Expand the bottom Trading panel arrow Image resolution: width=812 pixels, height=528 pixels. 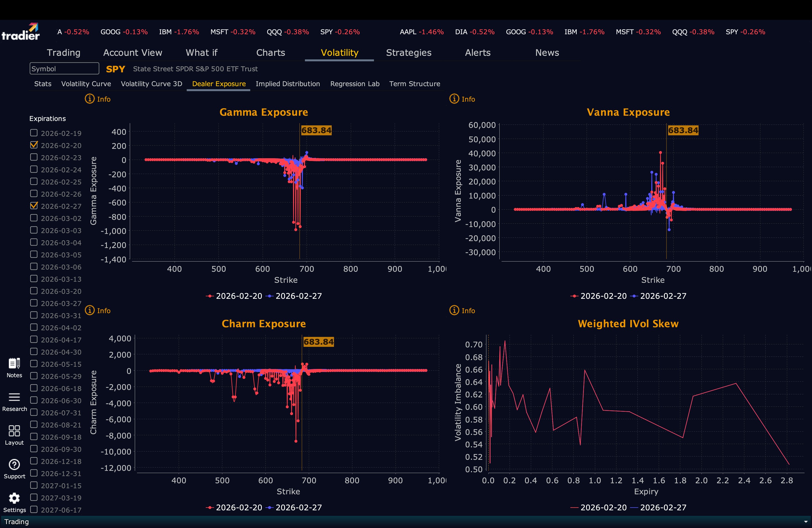click(x=806, y=522)
